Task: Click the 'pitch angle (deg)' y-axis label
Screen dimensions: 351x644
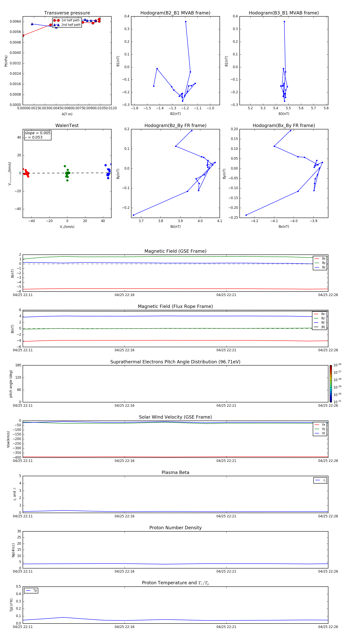Action: click(x=11, y=384)
